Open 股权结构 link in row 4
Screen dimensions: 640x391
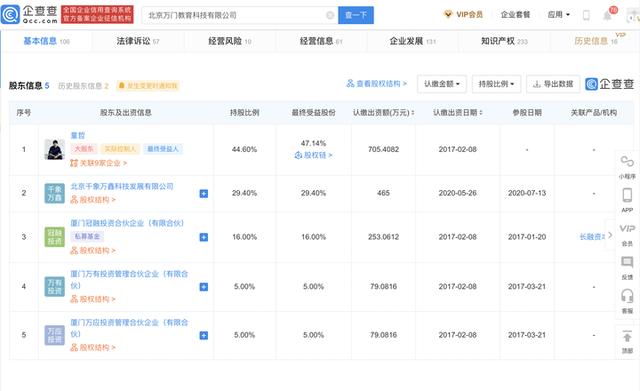(x=93, y=299)
